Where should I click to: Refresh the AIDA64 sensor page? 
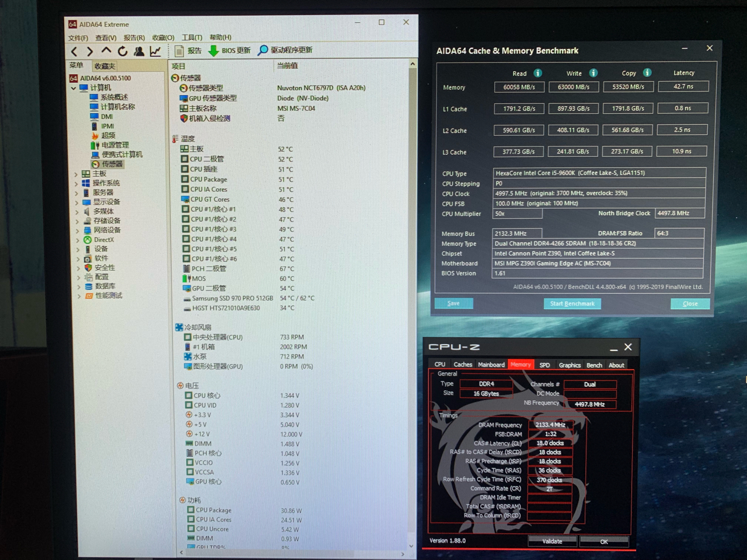[123, 51]
